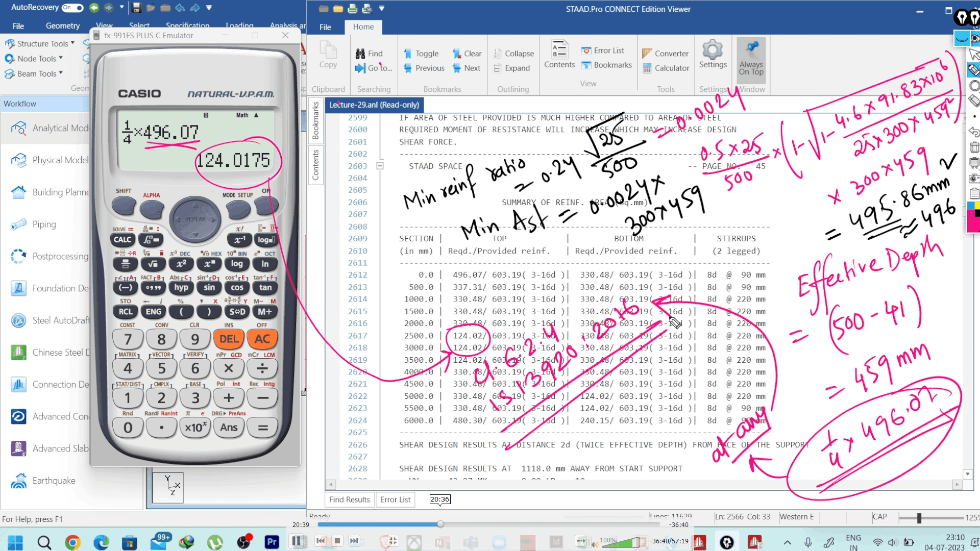980x551 pixels.
Task: Click the horizontal scrollbar right arrow
Action: (957, 485)
